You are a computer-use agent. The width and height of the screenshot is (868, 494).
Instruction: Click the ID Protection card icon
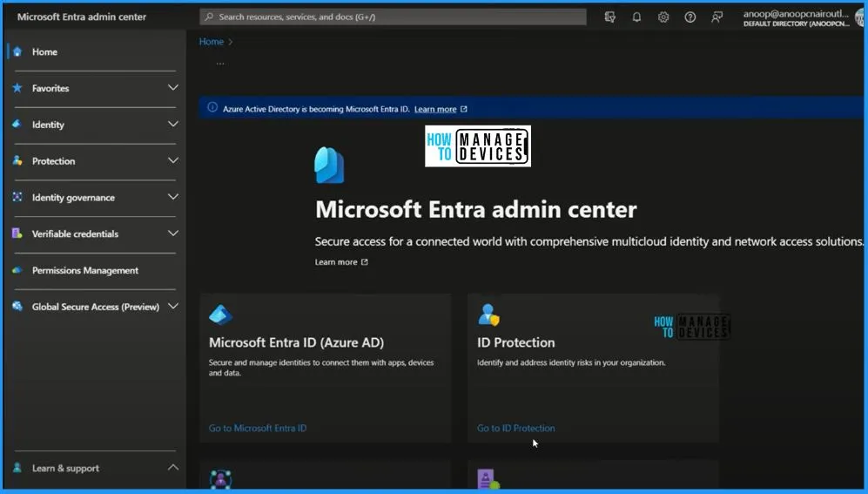488,315
